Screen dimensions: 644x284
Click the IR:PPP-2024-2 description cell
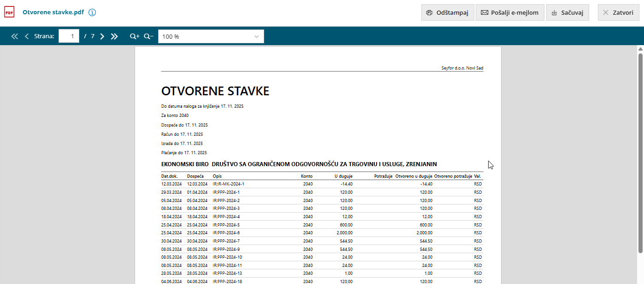pos(226,201)
